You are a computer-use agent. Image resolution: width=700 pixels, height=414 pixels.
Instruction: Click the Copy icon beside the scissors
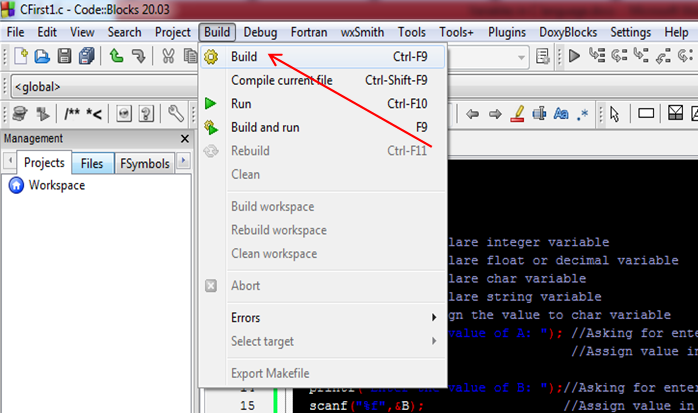click(191, 56)
